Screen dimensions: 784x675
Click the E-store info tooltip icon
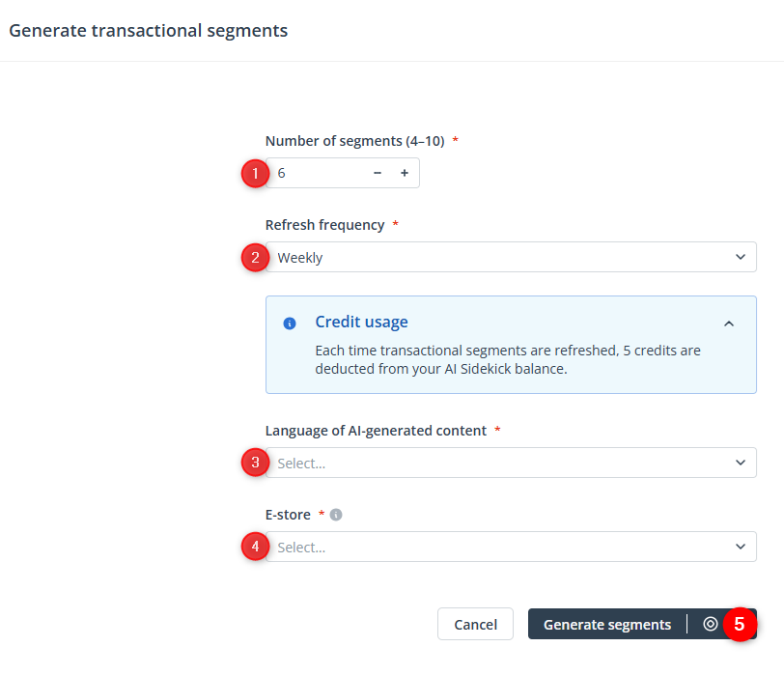pyautogui.click(x=336, y=515)
